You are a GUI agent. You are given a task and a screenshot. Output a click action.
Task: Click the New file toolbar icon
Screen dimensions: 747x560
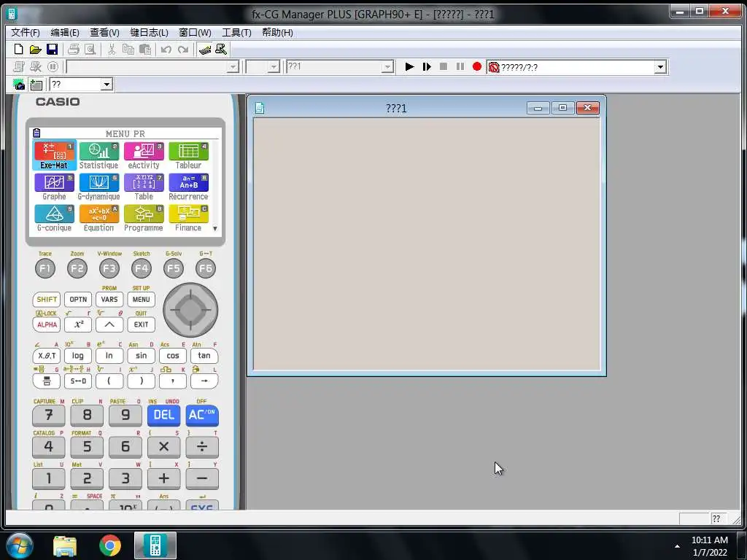[18, 49]
